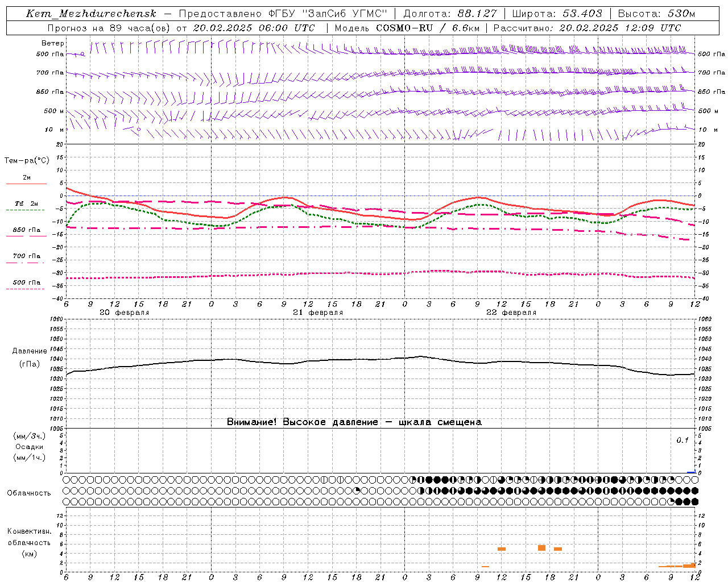Click the 0.1 precipitation amount value
The height and width of the screenshot is (582, 728).
pos(682,440)
